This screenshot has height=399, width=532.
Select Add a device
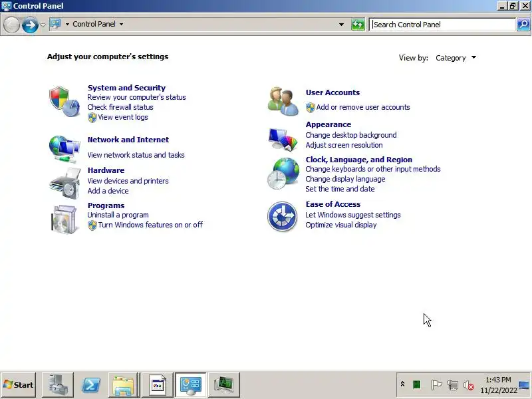tap(108, 191)
